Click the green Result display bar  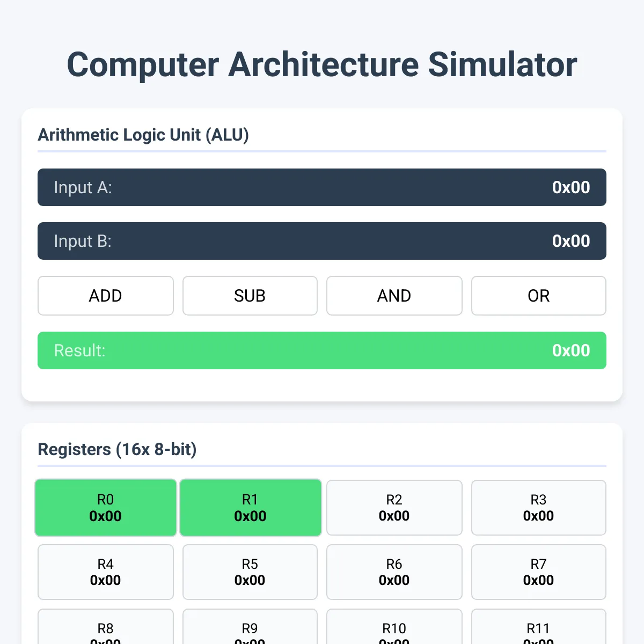pyautogui.click(x=322, y=350)
